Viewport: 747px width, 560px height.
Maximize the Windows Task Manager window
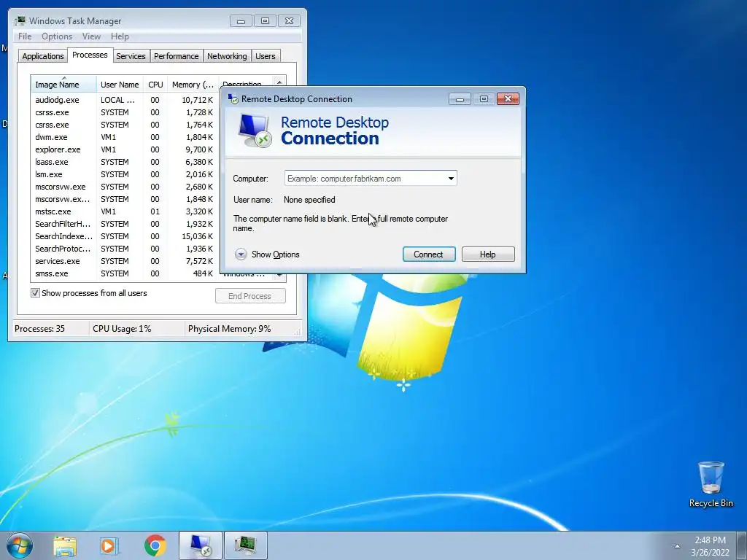[x=265, y=21]
